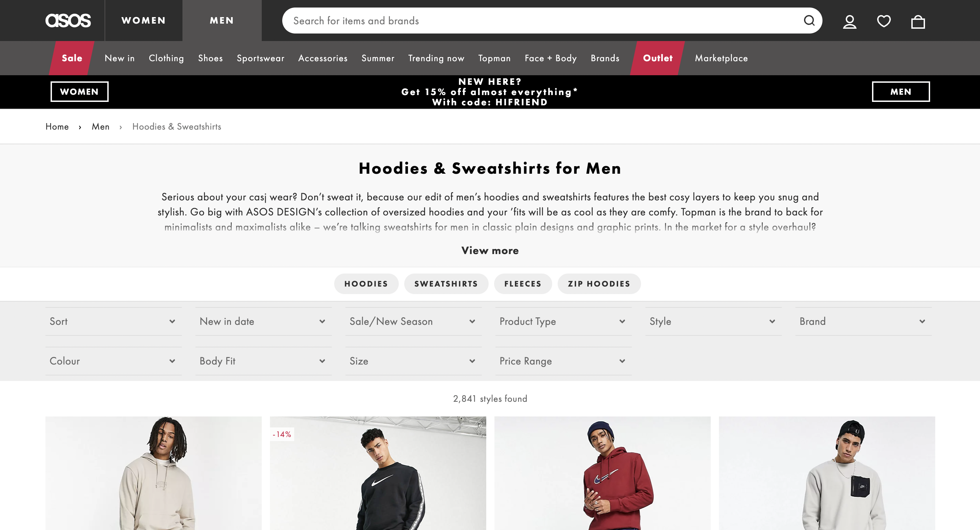This screenshot has width=980, height=530.
Task: Click the 2,841 styles found text
Action: point(490,399)
